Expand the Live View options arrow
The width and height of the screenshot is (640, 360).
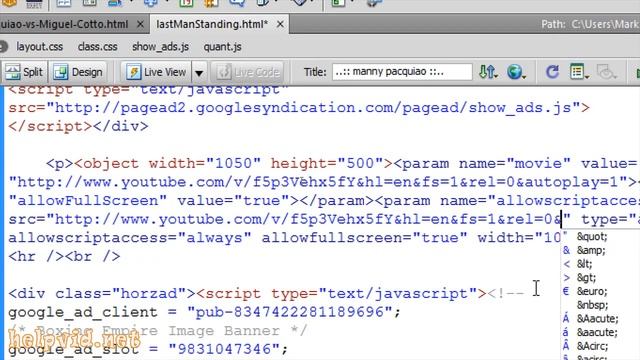pos(199,73)
